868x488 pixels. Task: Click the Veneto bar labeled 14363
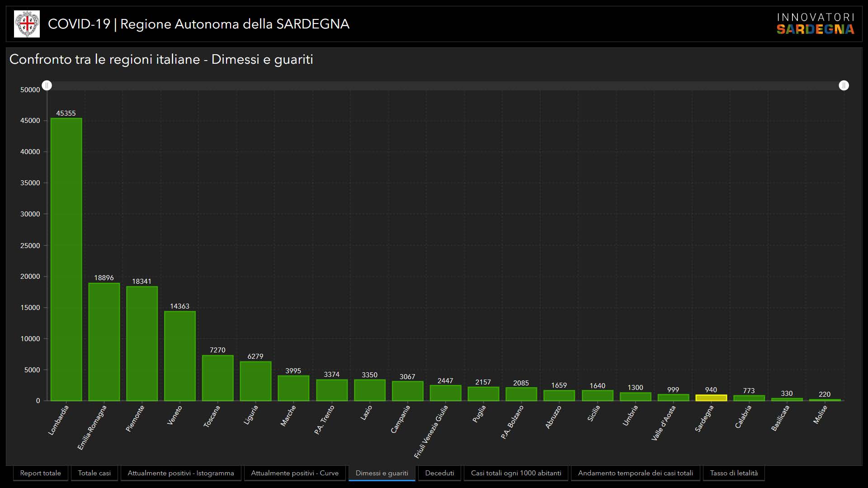179,356
